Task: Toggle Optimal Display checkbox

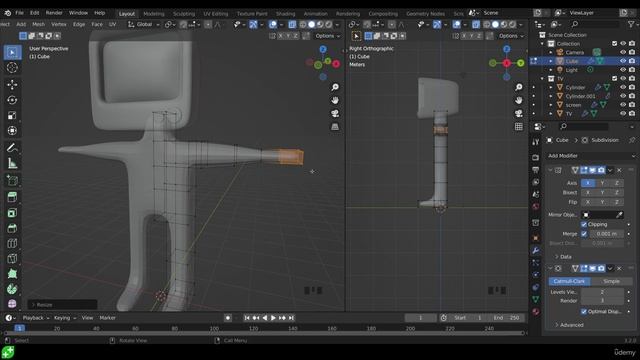Action: click(x=584, y=311)
